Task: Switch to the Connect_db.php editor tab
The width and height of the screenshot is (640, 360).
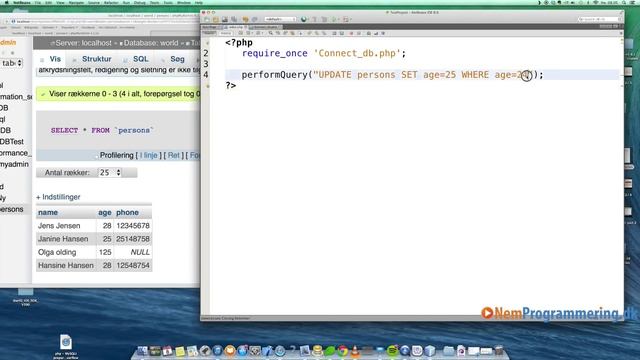Action: point(265,27)
